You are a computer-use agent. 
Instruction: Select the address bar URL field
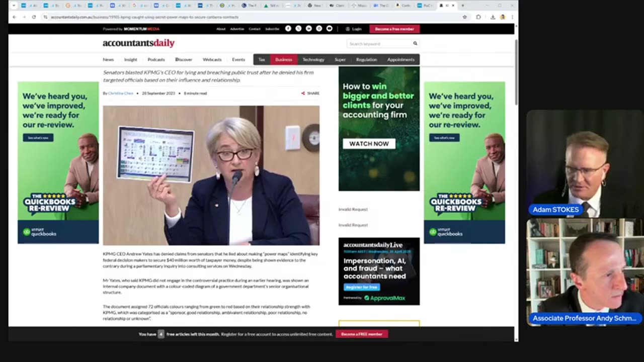(252, 17)
